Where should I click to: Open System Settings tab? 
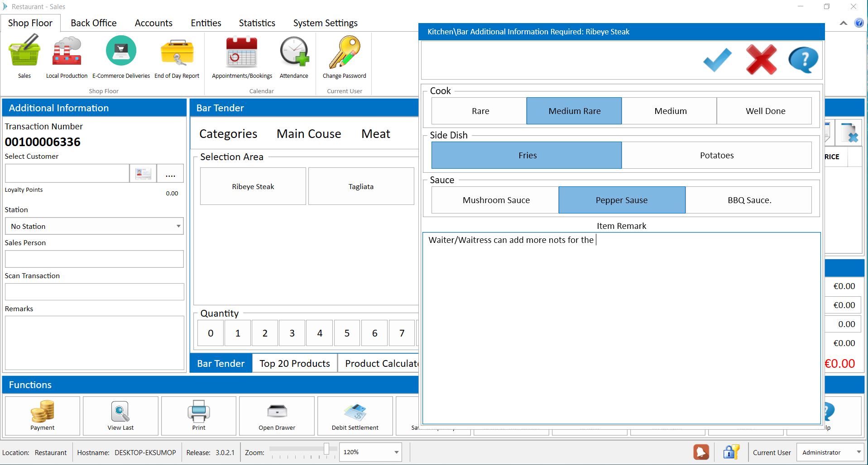click(325, 23)
